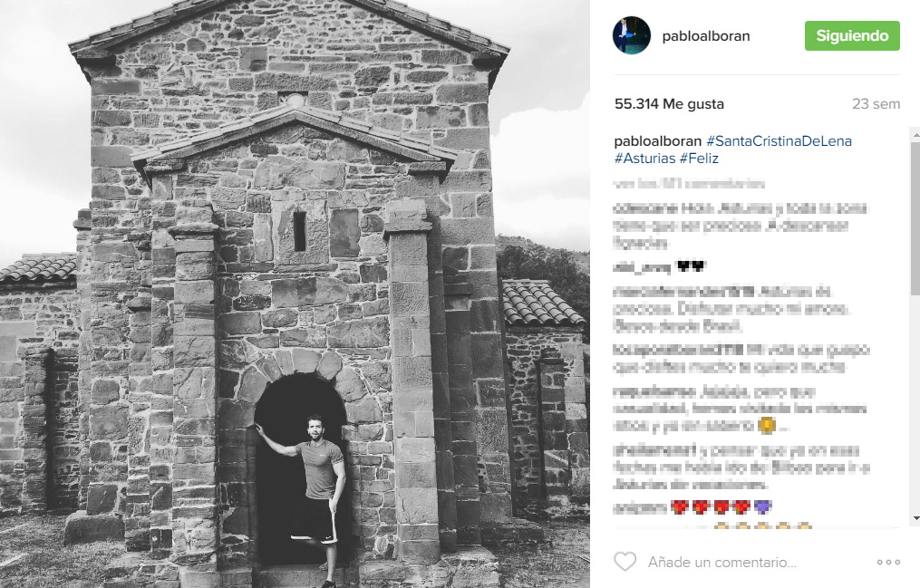Click the 23 sem timestamp
Screen dimensions: 920x588
[876, 104]
